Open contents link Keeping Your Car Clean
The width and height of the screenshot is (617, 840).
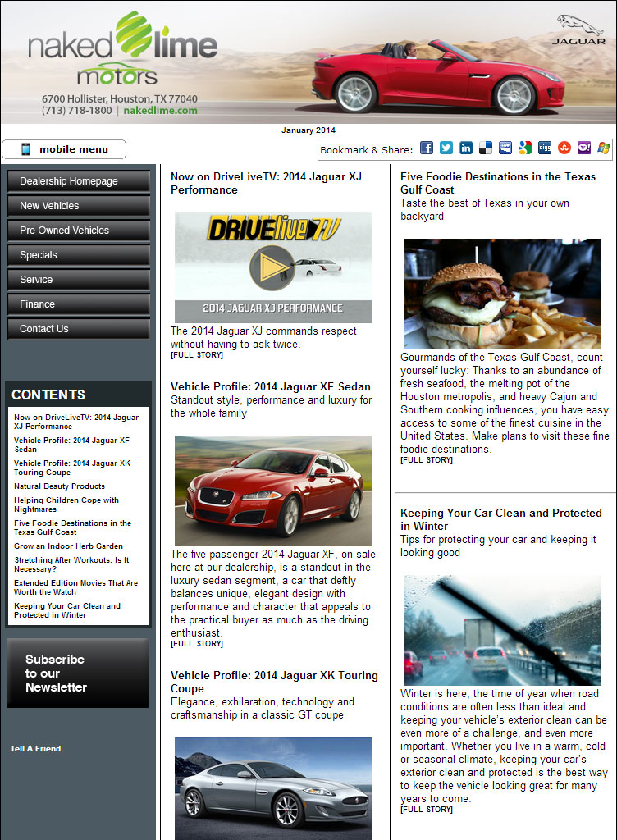pyautogui.click(x=67, y=610)
